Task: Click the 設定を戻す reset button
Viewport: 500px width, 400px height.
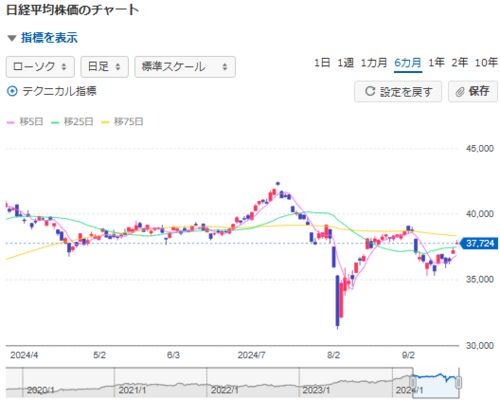Action: click(398, 91)
